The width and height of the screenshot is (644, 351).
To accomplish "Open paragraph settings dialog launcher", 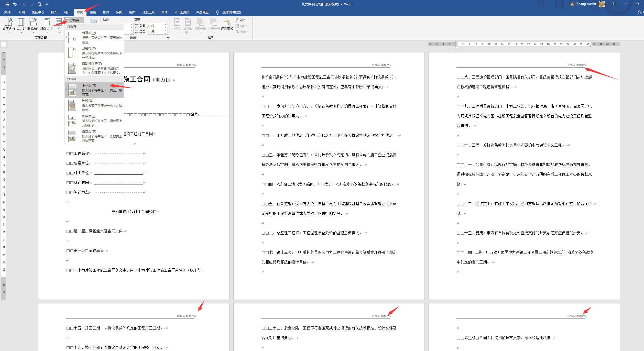I will click(x=168, y=38).
